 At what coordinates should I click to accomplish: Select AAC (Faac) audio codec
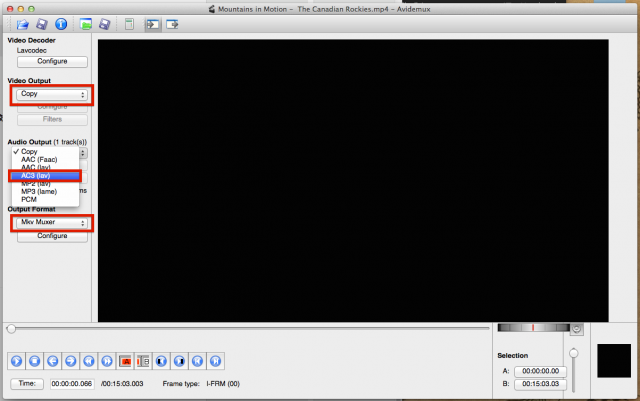(45, 159)
